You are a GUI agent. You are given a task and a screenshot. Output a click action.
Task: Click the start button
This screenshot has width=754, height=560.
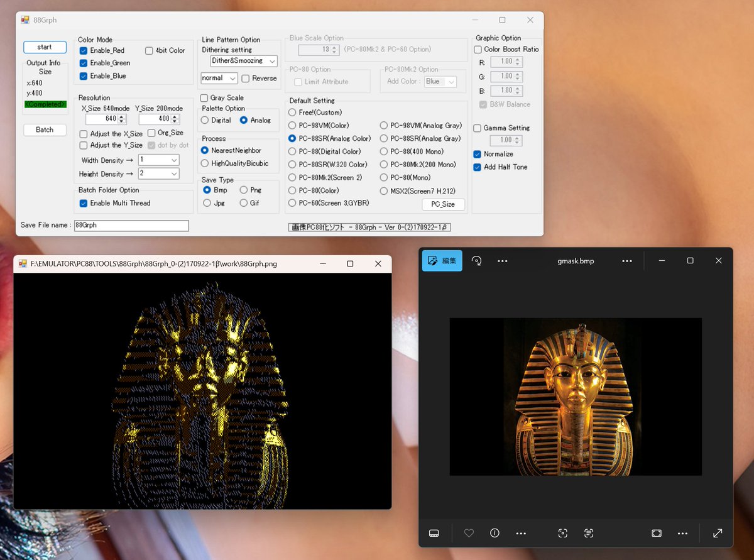pyautogui.click(x=45, y=47)
